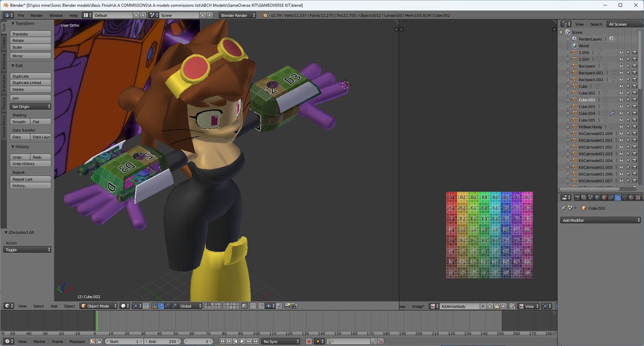Select Texture checker tab in properties
Image resolution: width=644 pixels, height=346 pixels.
pyautogui.click(x=638, y=197)
